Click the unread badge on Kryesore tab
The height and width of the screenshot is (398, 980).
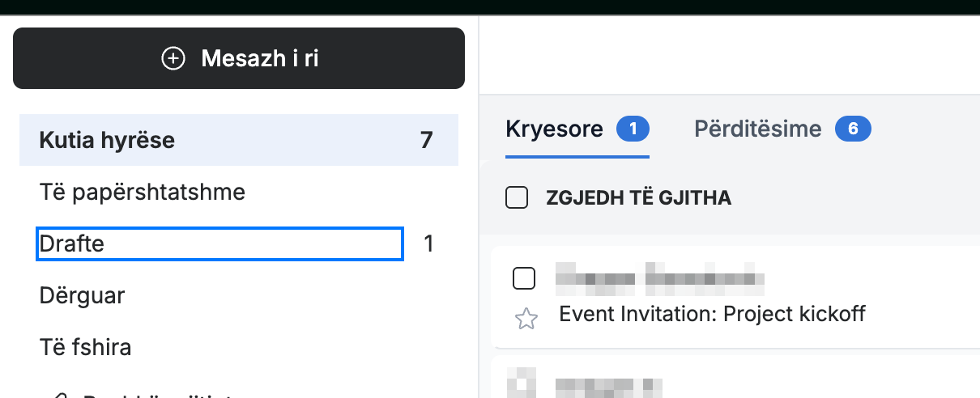click(633, 129)
